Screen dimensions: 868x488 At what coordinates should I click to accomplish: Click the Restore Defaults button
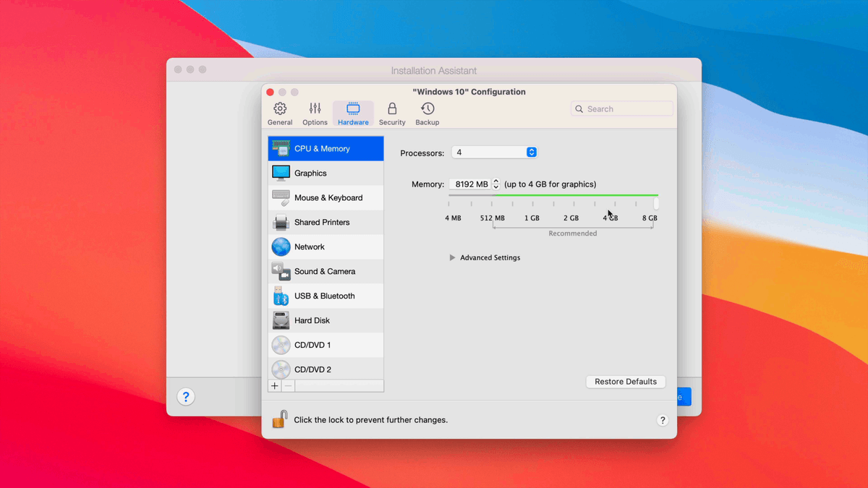[625, 381]
